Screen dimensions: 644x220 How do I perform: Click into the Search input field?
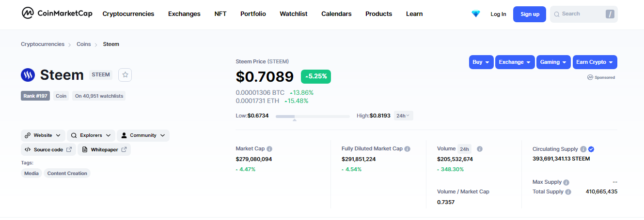click(584, 14)
